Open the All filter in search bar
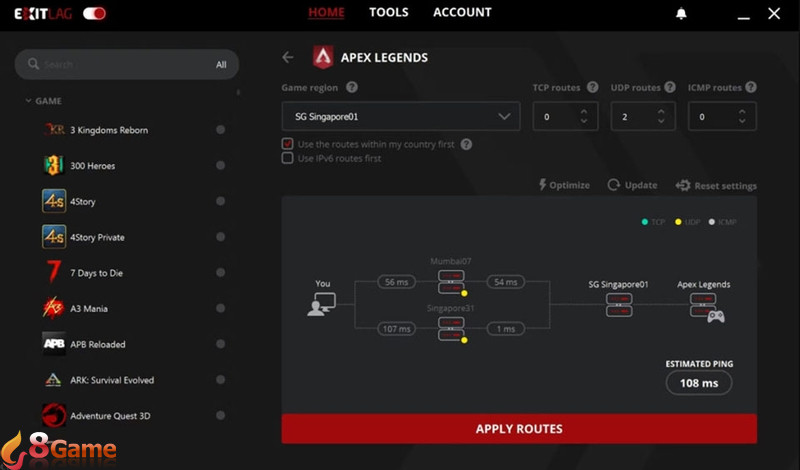Image resolution: width=800 pixels, height=470 pixels. [221, 65]
